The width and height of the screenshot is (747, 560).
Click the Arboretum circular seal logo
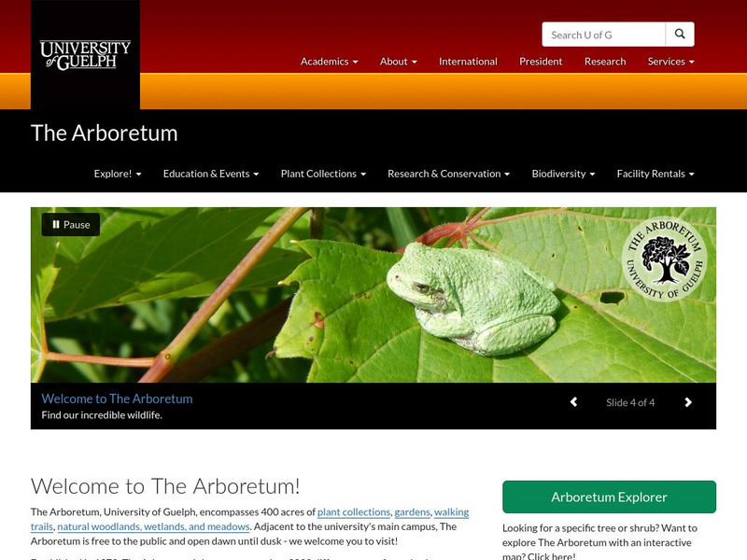click(665, 259)
